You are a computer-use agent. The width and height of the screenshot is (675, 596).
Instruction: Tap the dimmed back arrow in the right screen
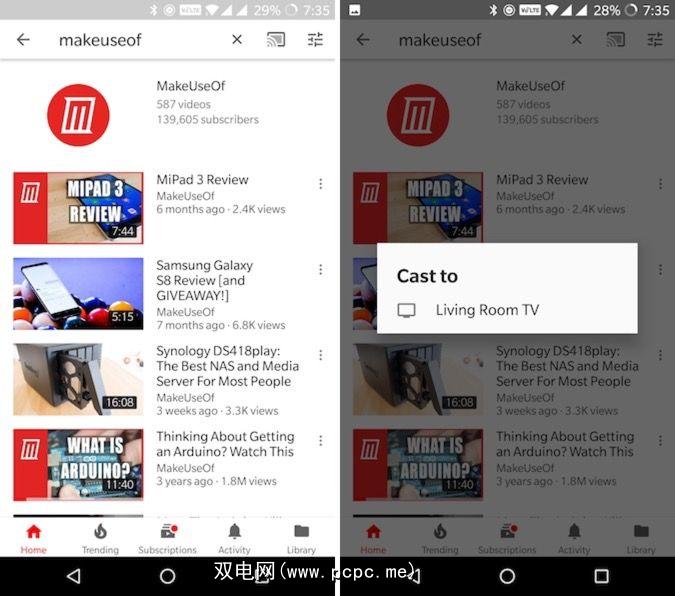point(363,40)
